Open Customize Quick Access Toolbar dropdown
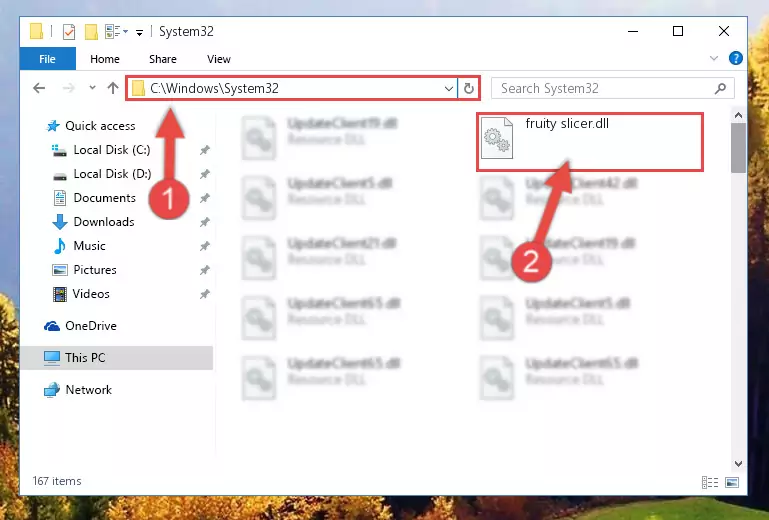769x520 pixels. coord(139,33)
